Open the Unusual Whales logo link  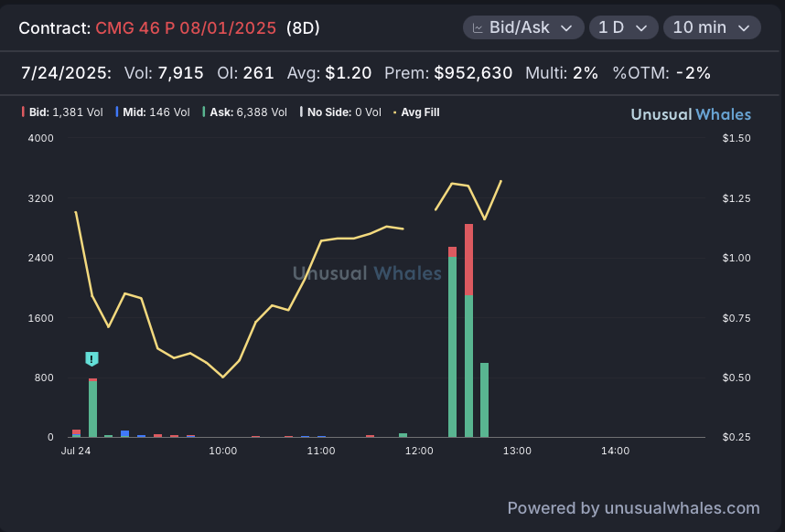point(691,114)
